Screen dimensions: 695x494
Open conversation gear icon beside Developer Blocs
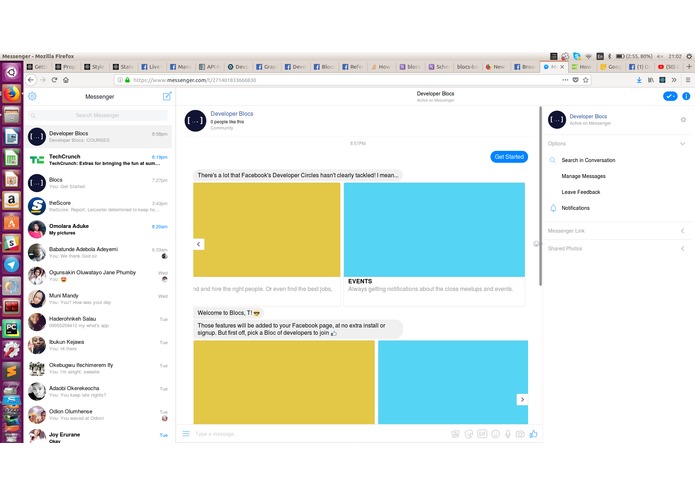coord(683,120)
